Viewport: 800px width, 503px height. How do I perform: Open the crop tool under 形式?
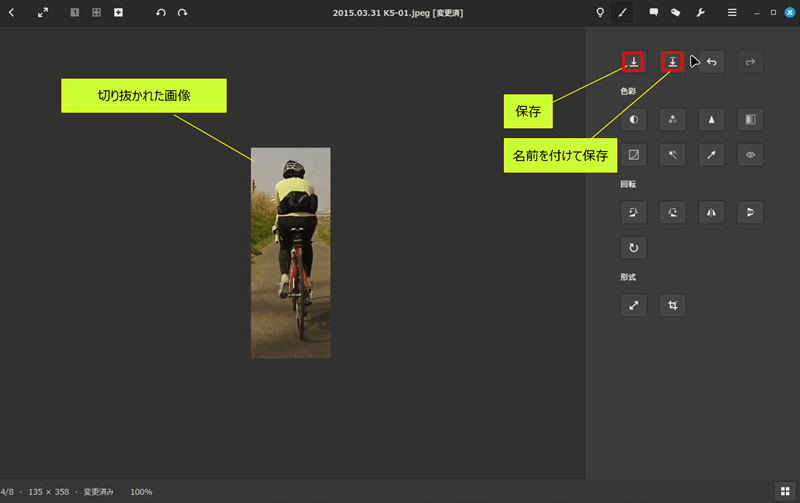(672, 305)
